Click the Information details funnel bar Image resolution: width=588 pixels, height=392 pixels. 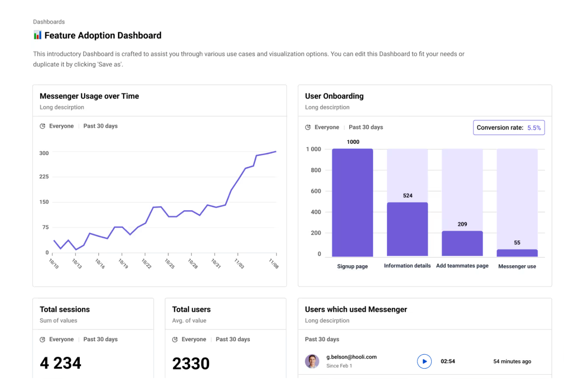(407, 230)
